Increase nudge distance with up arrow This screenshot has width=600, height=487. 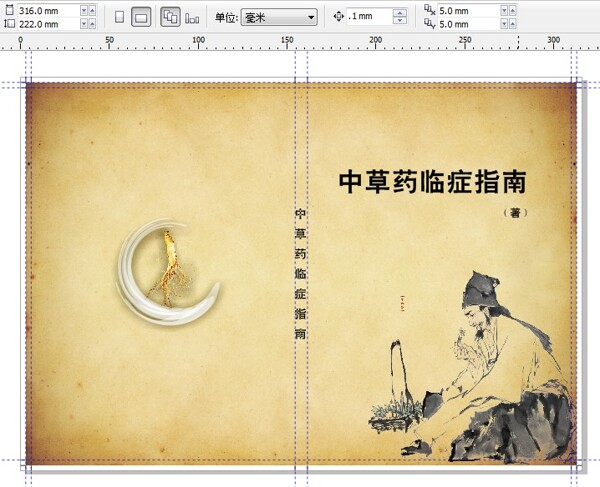pos(400,13)
